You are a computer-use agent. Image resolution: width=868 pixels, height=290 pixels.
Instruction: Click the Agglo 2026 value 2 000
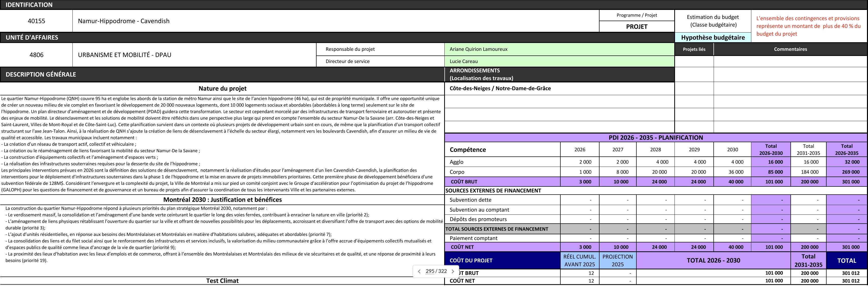(x=585, y=162)
